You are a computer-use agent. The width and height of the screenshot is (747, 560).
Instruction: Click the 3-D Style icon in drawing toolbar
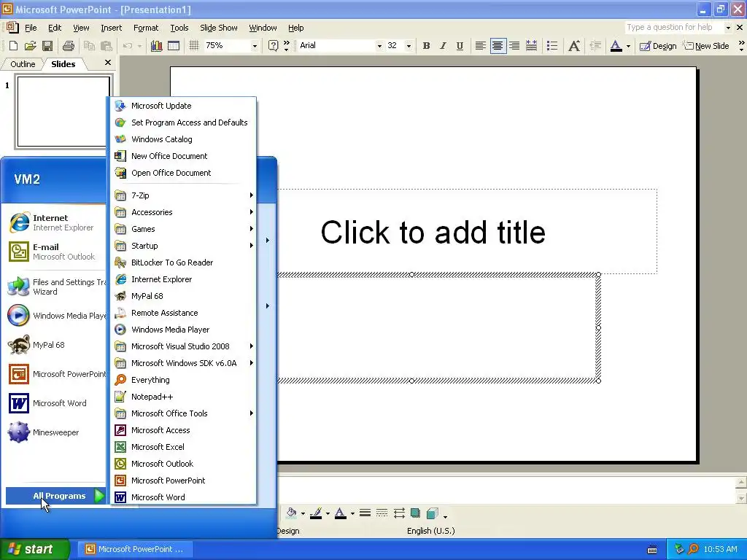[x=432, y=513]
